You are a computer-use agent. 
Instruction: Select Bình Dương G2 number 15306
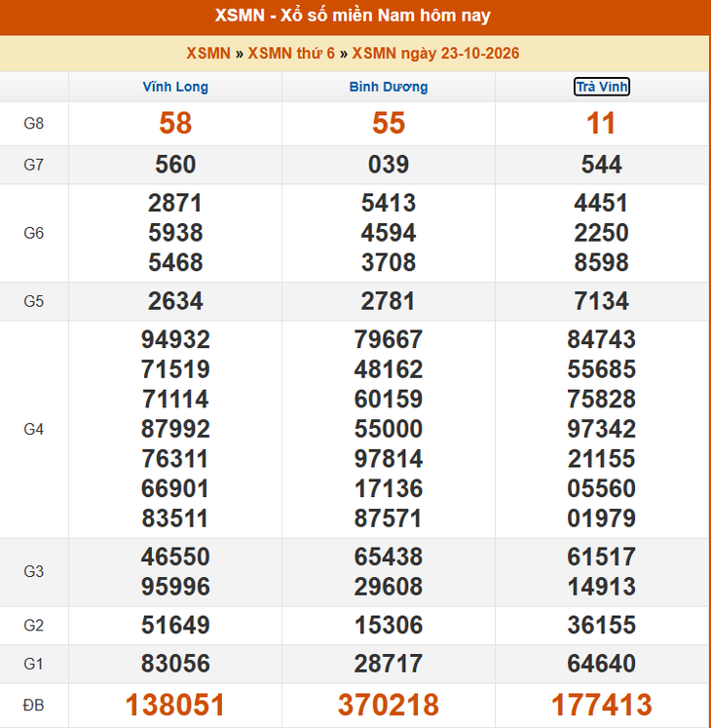(389, 625)
